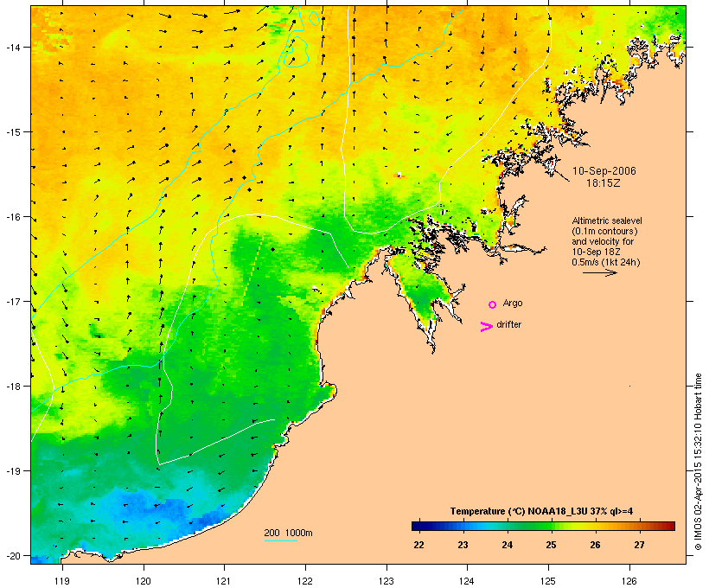Click the '10-Sep-2006' date label
The width and height of the screenshot is (709, 588).
pos(604,171)
